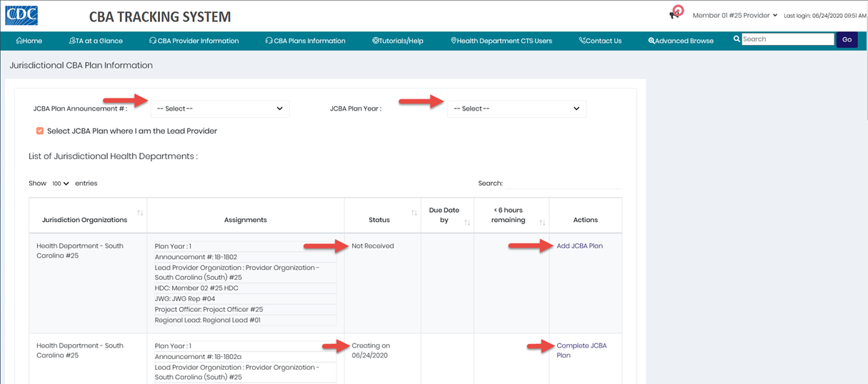Open Advanced Browse in navigation bar
The width and height of the screenshot is (868, 384).
[681, 41]
